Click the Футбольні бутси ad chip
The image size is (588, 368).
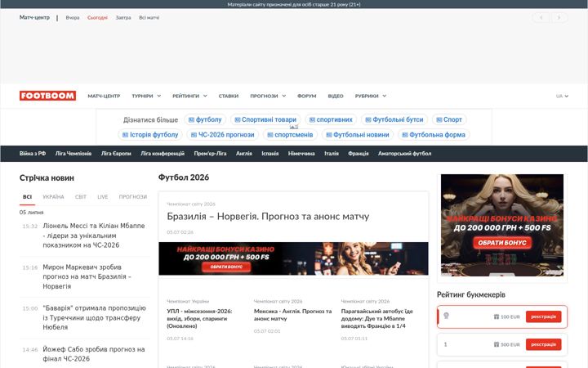coord(394,119)
